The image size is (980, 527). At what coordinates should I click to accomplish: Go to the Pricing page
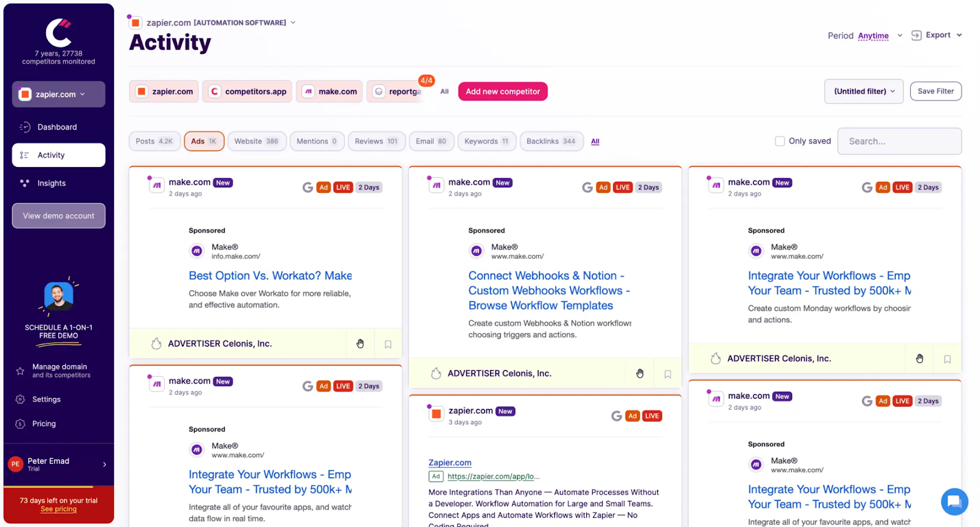click(43, 424)
